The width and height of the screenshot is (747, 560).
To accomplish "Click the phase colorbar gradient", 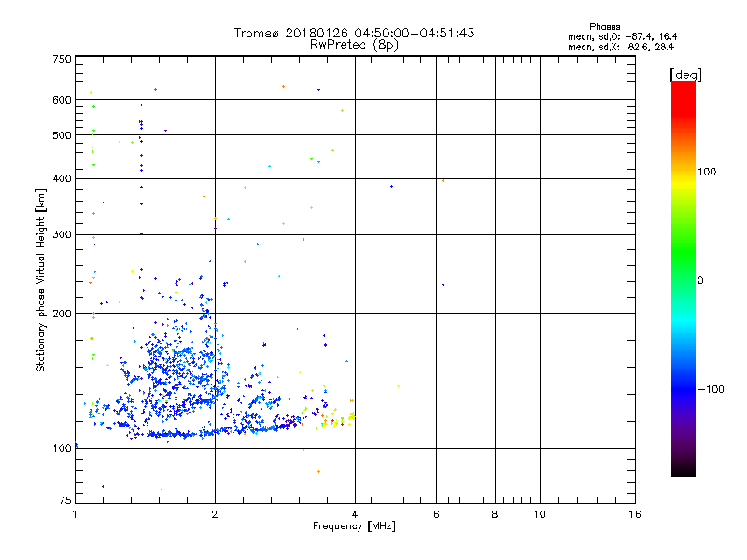I will [684, 278].
